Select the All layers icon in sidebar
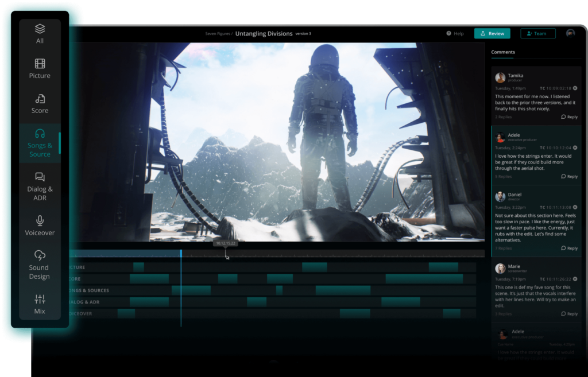The height and width of the screenshot is (377, 588). (40, 29)
